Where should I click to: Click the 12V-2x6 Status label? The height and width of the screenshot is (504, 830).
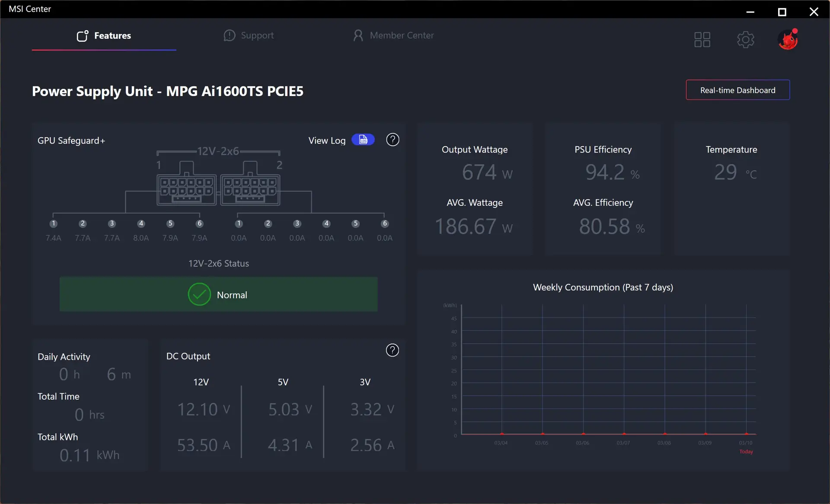pos(218,263)
